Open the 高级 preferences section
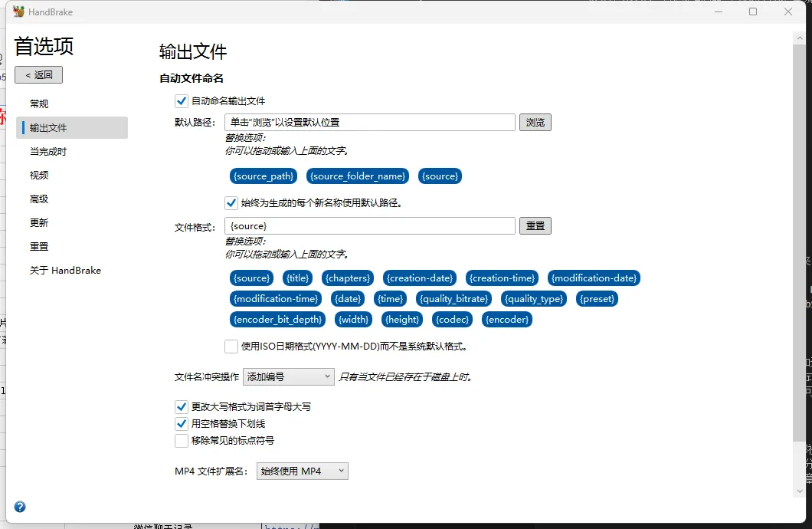The height and width of the screenshot is (529, 812). [72, 199]
